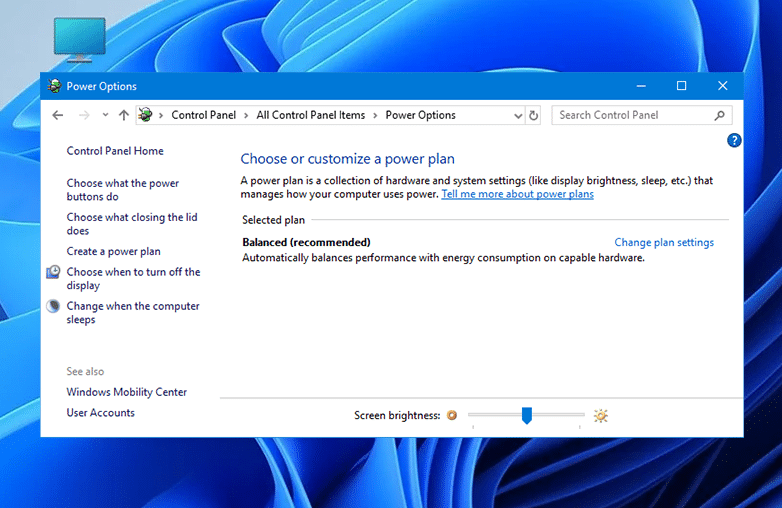Click the display timer icon in sidebar
This screenshot has width=782, height=508.
pos(53,272)
